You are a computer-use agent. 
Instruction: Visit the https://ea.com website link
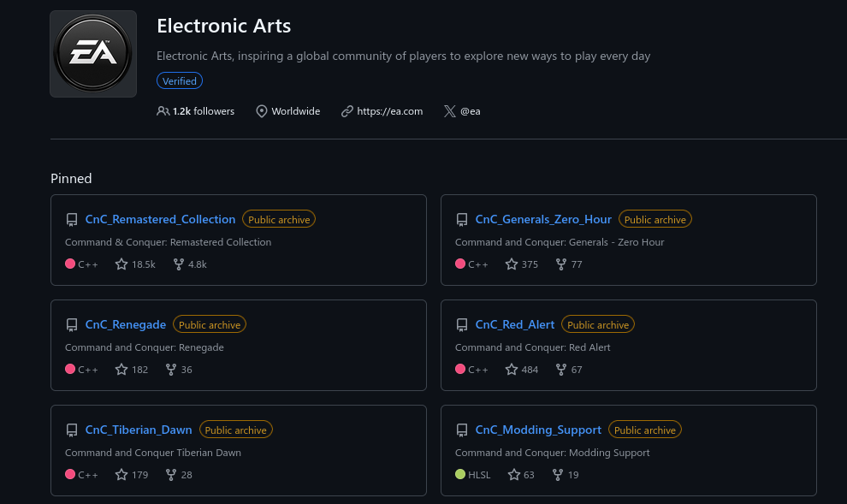coord(389,111)
